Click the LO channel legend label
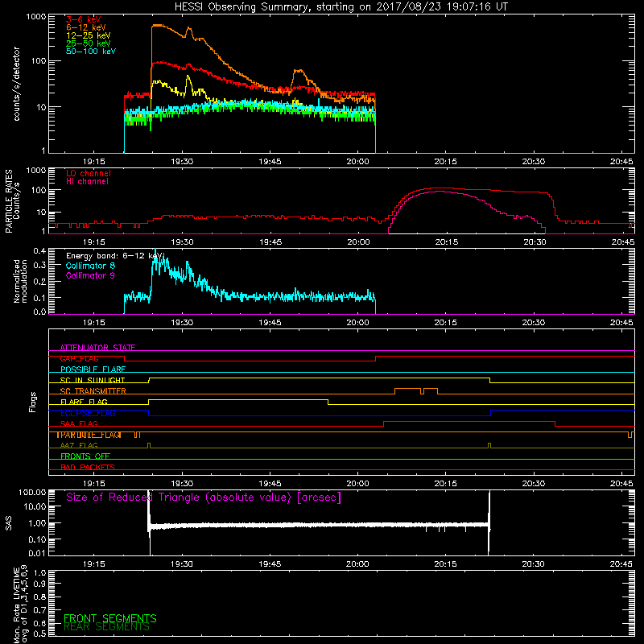The width and height of the screenshot is (644, 644). (89, 173)
